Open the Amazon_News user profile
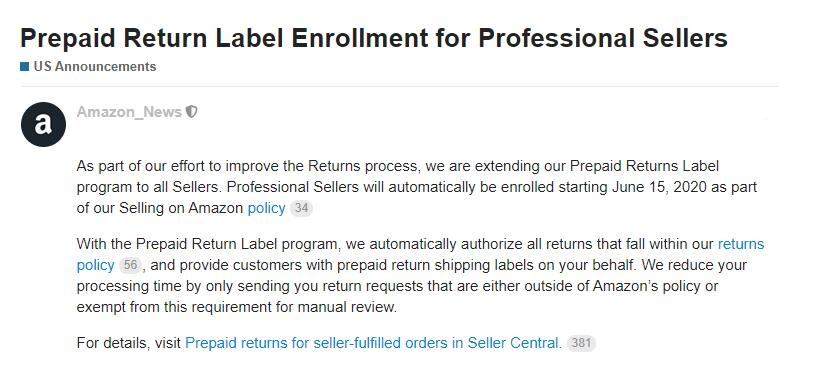This screenshot has height=381, width=813. click(x=129, y=111)
